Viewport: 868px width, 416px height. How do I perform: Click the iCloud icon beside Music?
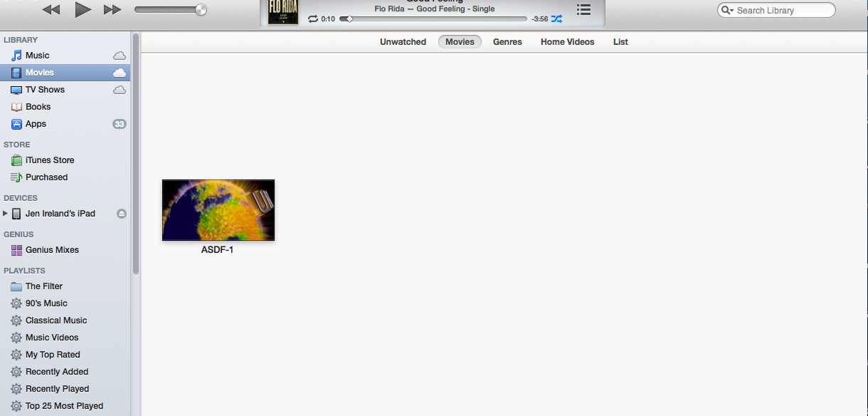(120, 56)
